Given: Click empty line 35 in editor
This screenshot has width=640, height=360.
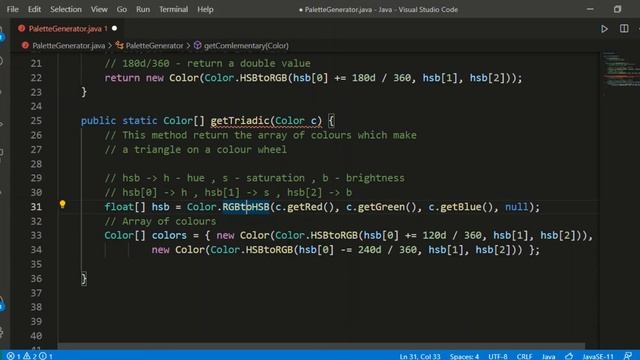Looking at the screenshot, I should [x=327, y=264].
